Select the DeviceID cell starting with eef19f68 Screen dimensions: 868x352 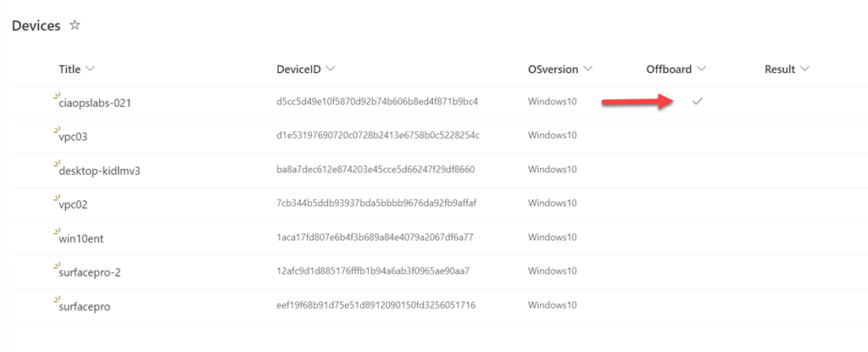click(376, 305)
